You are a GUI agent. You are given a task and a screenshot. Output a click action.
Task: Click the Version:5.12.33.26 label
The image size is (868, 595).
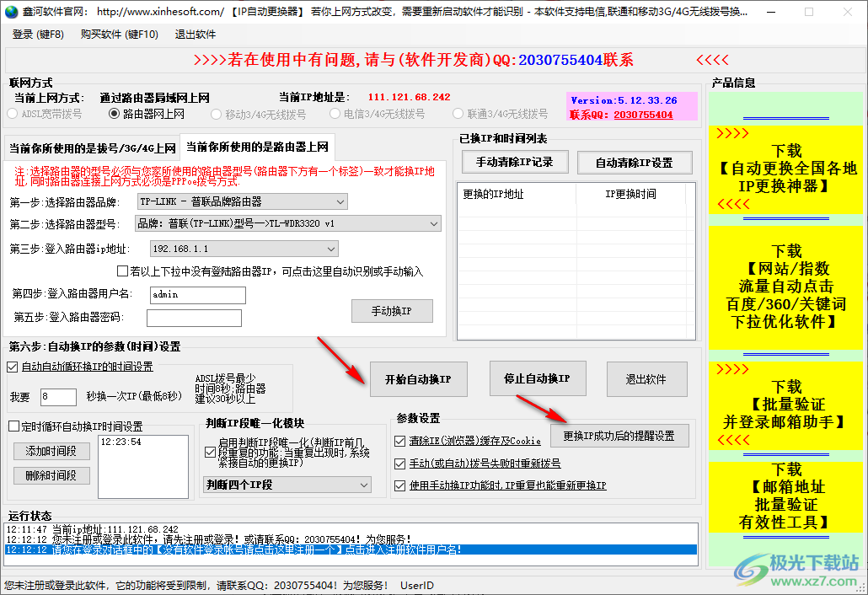624,100
